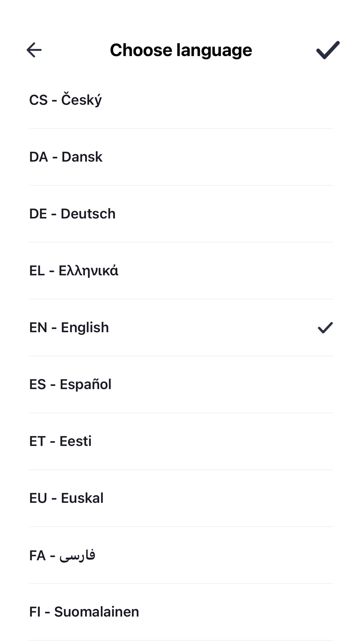Pick EU - Euskal language
The width and height of the screenshot is (362, 644).
pyautogui.click(x=181, y=498)
